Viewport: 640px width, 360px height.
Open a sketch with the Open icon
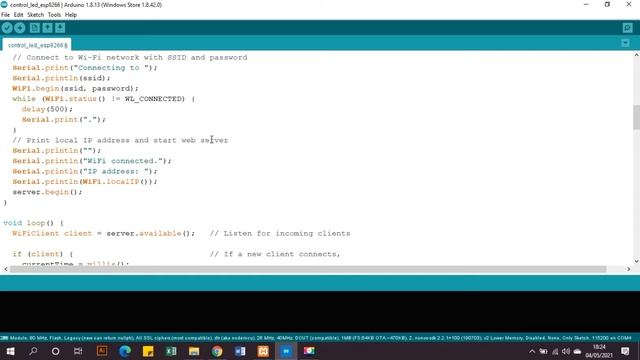[x=47, y=28]
